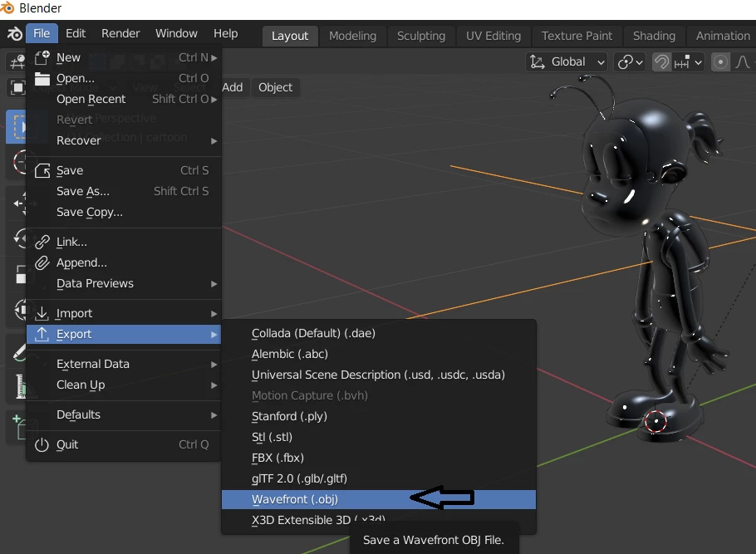Click the New file icon

point(42,57)
